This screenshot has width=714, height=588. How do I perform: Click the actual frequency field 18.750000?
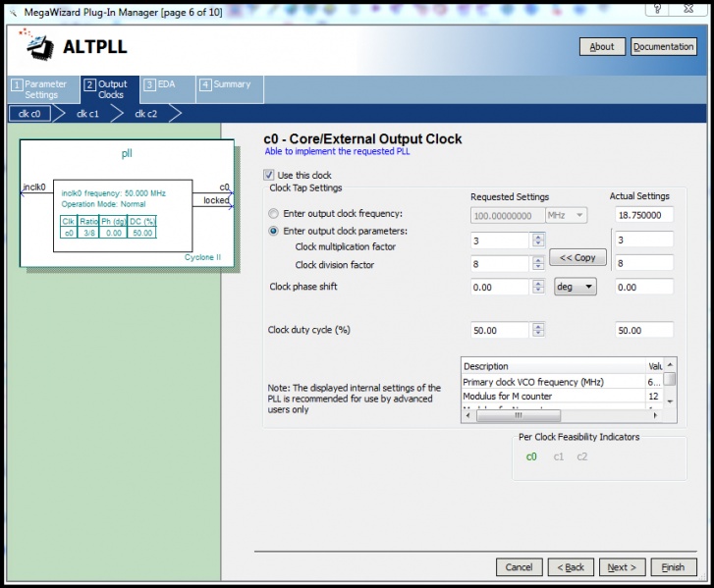click(644, 215)
